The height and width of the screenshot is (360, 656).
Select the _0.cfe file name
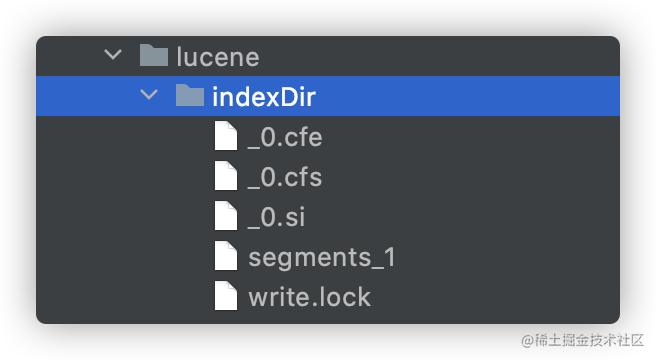pos(285,137)
